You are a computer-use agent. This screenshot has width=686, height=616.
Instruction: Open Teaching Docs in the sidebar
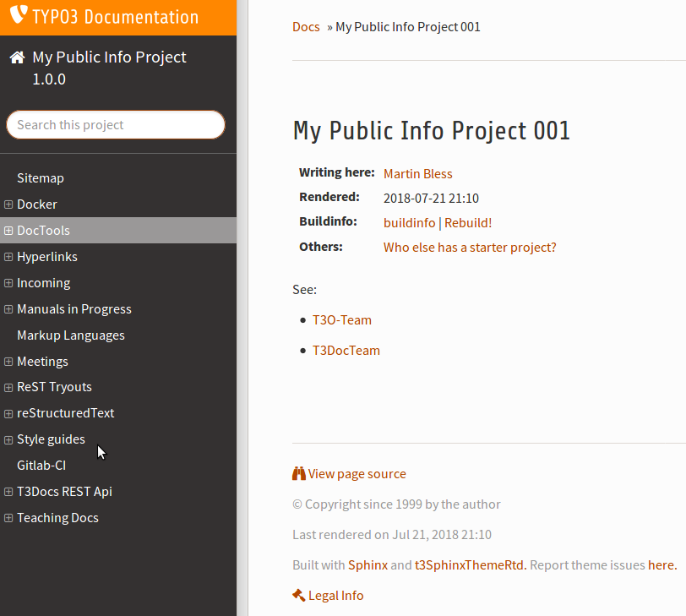pos(57,518)
